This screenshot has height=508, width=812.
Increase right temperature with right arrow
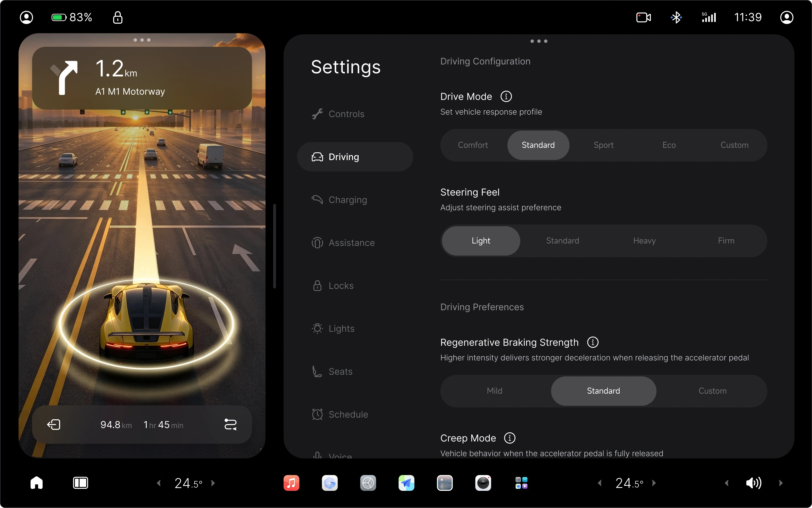(x=654, y=483)
